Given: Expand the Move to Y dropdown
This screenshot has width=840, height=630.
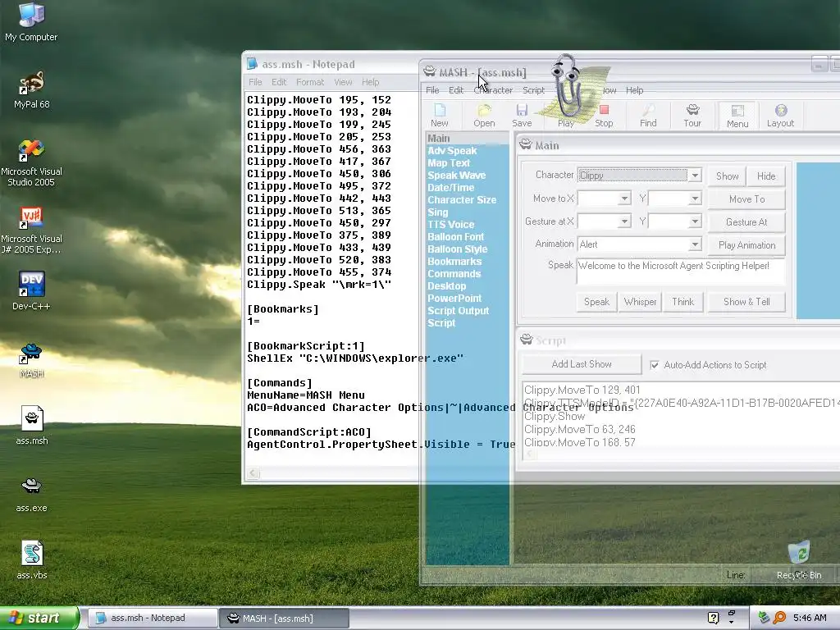Looking at the screenshot, I should tap(695, 199).
